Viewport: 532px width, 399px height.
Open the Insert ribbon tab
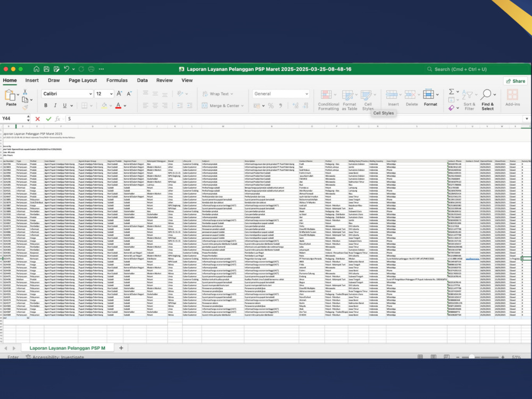pyautogui.click(x=32, y=80)
